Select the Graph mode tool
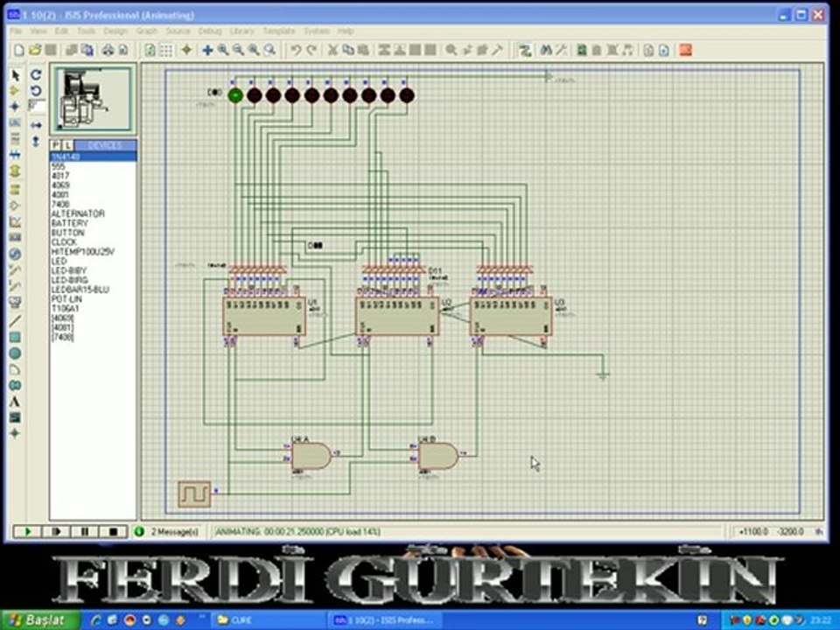The image size is (840, 630). click(15, 221)
